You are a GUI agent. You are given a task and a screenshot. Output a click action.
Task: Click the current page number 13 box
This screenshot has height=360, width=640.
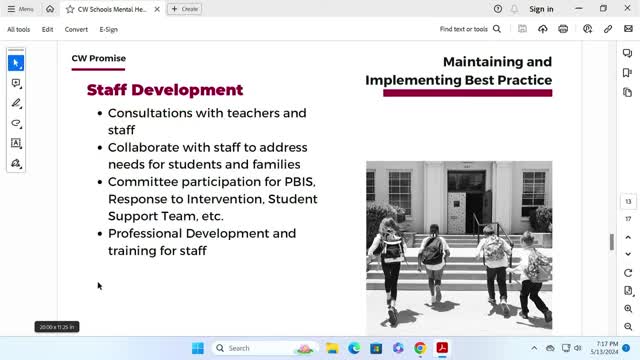pyautogui.click(x=628, y=201)
